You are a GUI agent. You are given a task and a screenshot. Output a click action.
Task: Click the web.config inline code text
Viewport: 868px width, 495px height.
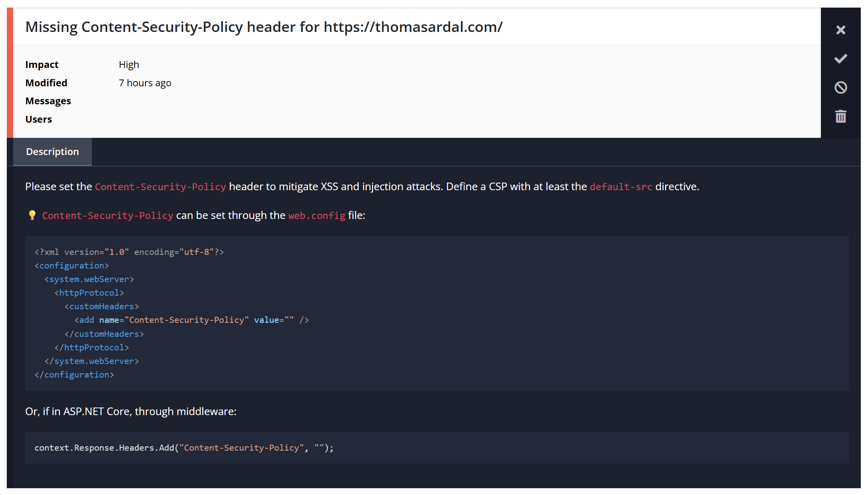click(316, 216)
